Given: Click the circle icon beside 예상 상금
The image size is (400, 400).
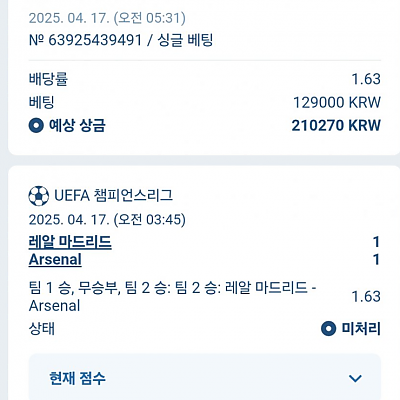Looking at the screenshot, I should point(36,126).
